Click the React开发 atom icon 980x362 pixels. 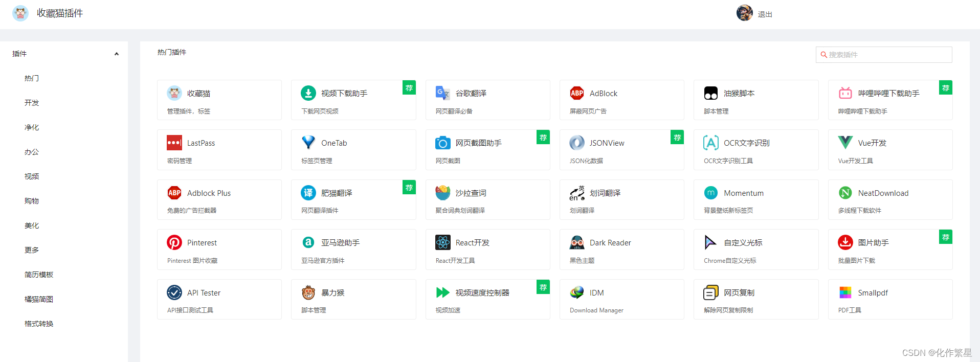pos(443,242)
